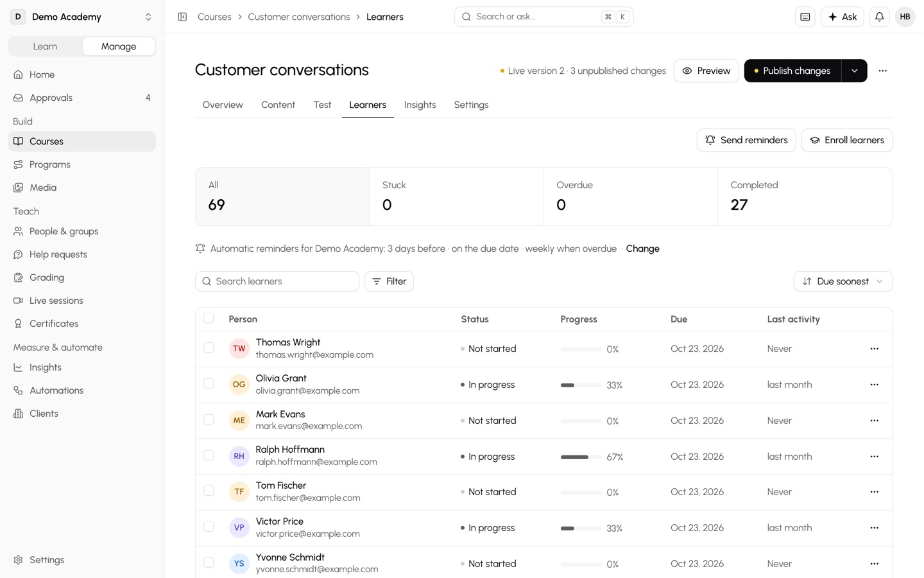Click the Home sidebar icon
The width and height of the screenshot is (924, 578).
(19, 74)
